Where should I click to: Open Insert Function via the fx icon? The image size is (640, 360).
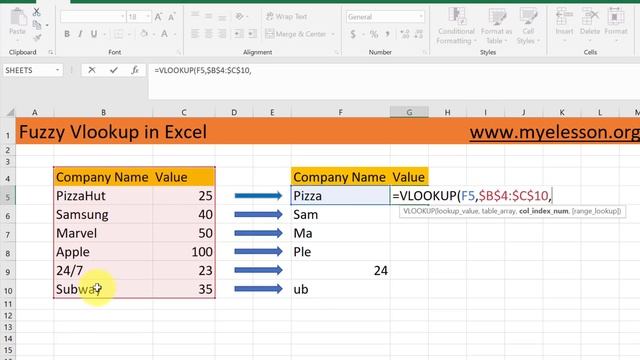coord(135,70)
